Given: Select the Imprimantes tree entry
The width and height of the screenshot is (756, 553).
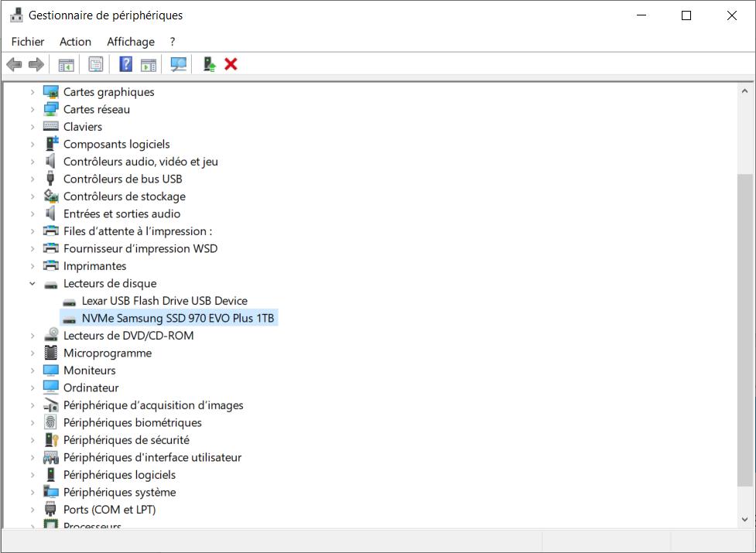Looking at the screenshot, I should pyautogui.click(x=94, y=266).
